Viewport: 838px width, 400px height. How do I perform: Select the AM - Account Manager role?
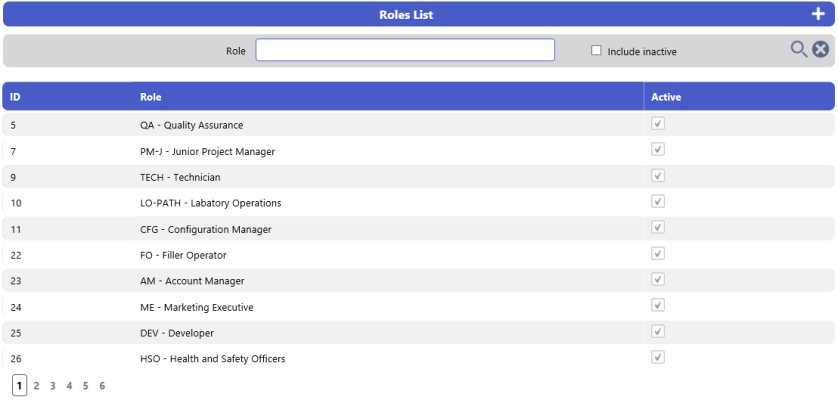tap(192, 281)
